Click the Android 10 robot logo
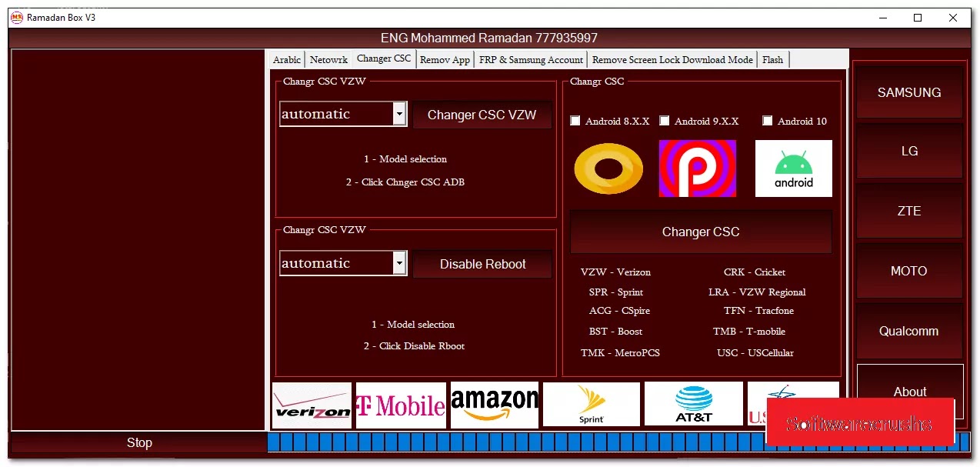 (x=794, y=168)
